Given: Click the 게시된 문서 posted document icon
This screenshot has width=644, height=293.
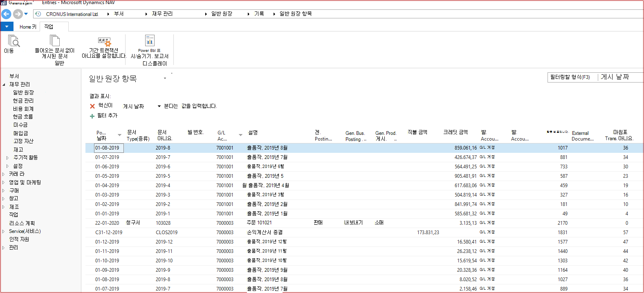Looking at the screenshot, I should click(x=55, y=40).
